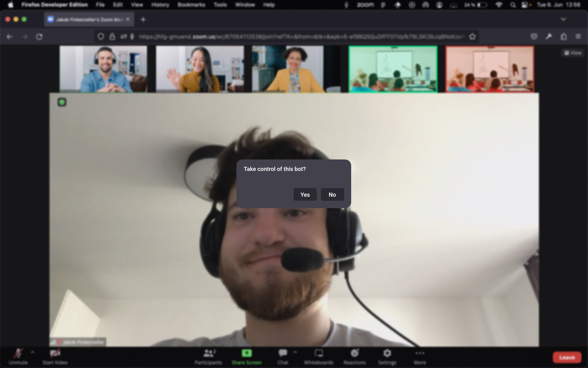Reload the page with refresh icon
This screenshot has height=368, width=588.
pyautogui.click(x=39, y=36)
